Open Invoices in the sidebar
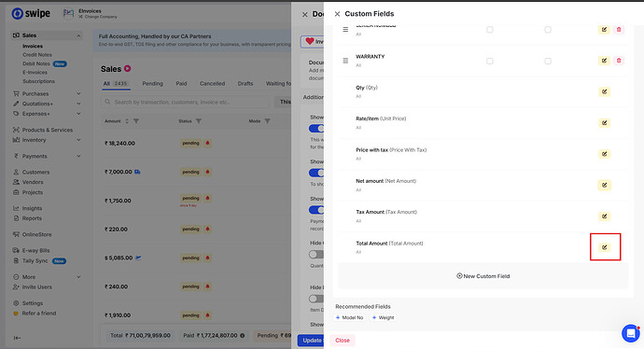 pos(33,46)
